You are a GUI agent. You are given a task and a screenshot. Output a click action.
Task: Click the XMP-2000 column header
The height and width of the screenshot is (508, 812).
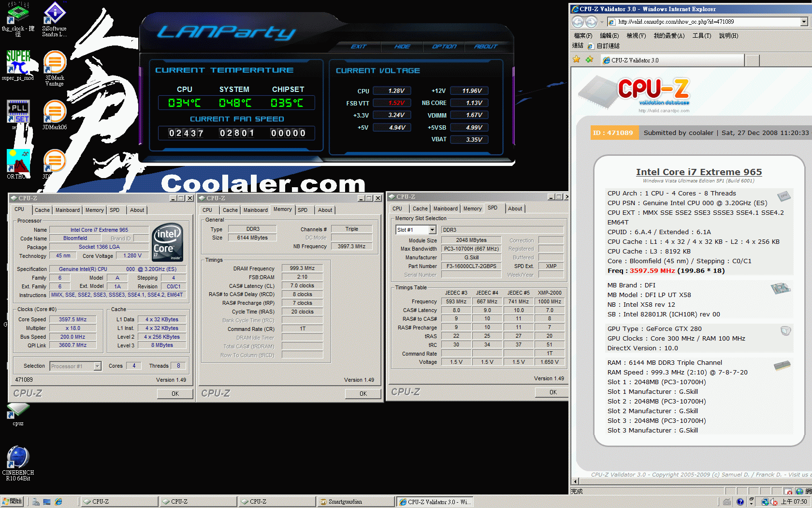(550, 293)
